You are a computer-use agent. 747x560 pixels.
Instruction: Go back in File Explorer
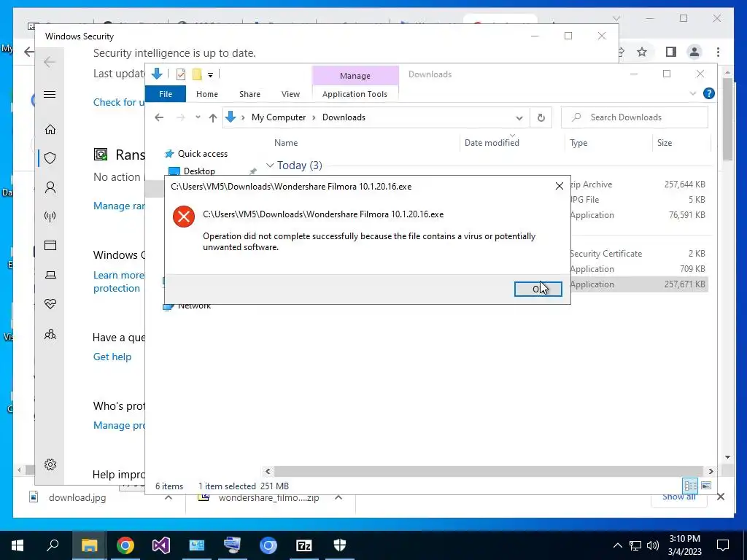coord(159,117)
